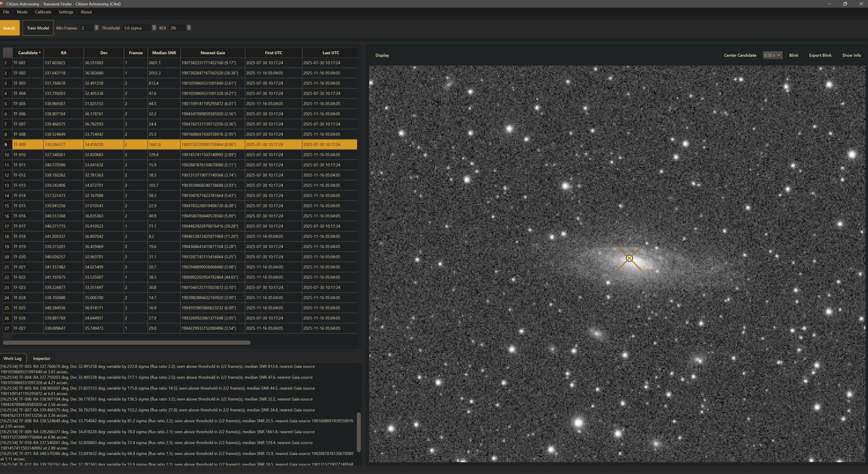
Task: Select candidate row TF-003
Action: (179, 83)
